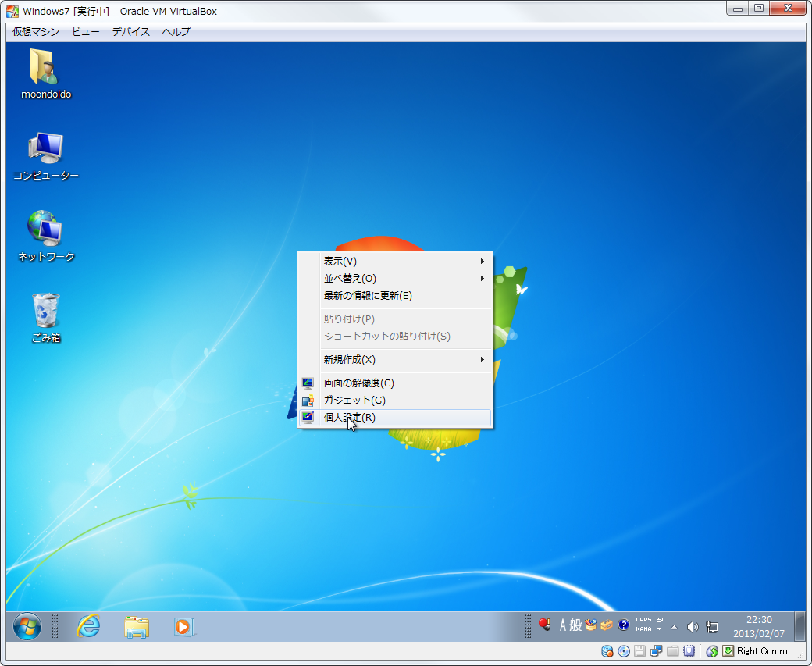The width and height of the screenshot is (812, 666).
Task: Click the speaker volume tray icon
Action: coord(692,626)
